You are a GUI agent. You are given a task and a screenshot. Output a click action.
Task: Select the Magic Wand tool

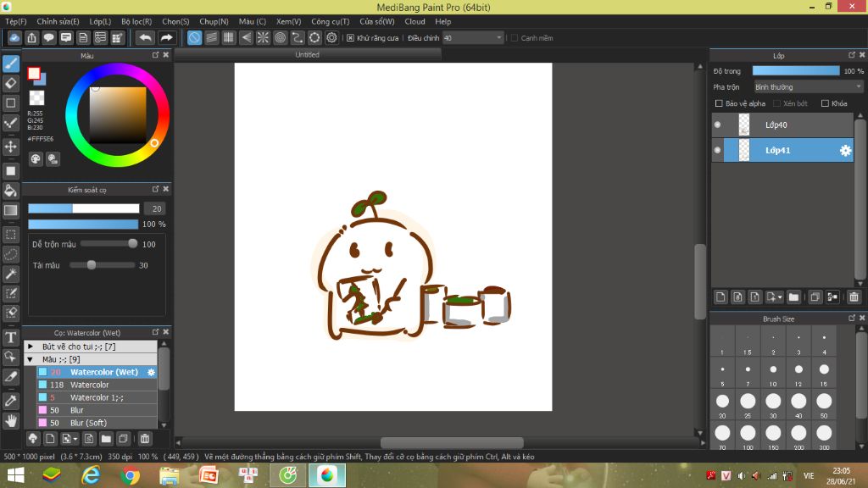(x=10, y=274)
